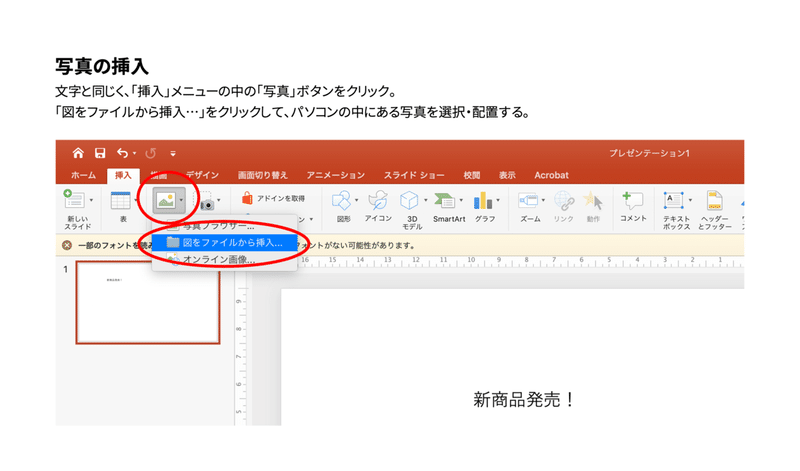The image size is (800, 471).
Task: Expand the Zoom (ズーム) dropdown arrow
Action: tap(543, 200)
